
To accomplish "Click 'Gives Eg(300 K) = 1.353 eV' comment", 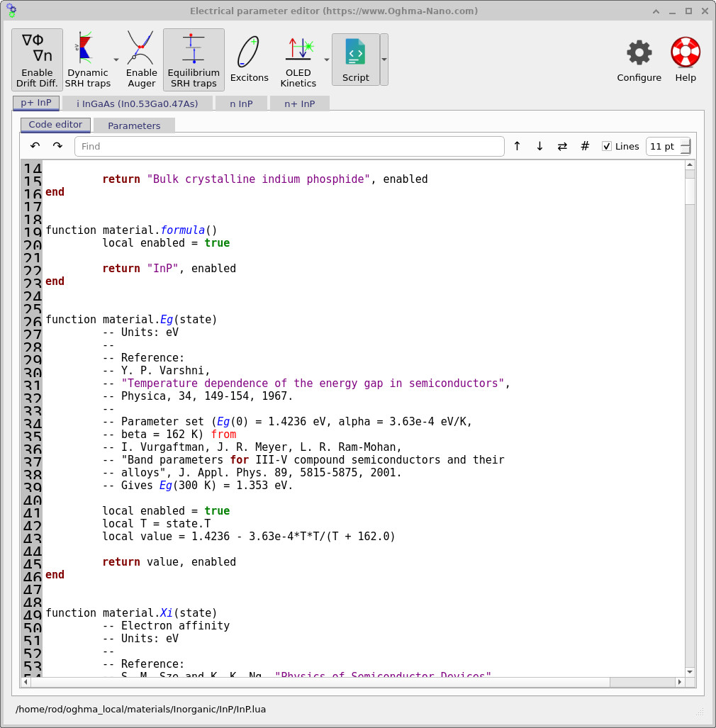I will [198, 485].
